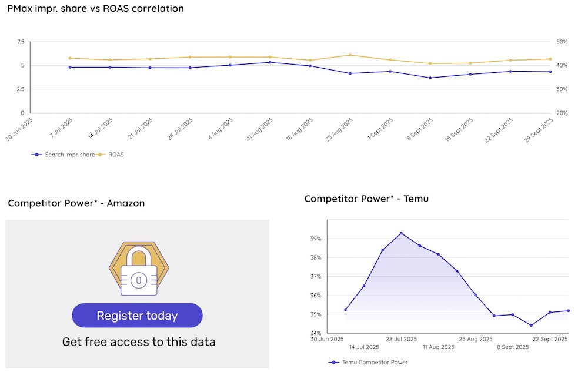
Task: Toggle the ROAS legend series
Action: pyautogui.click(x=112, y=155)
